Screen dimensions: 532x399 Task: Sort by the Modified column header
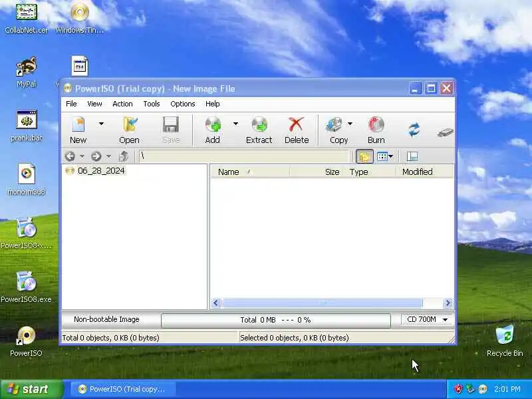click(425, 172)
